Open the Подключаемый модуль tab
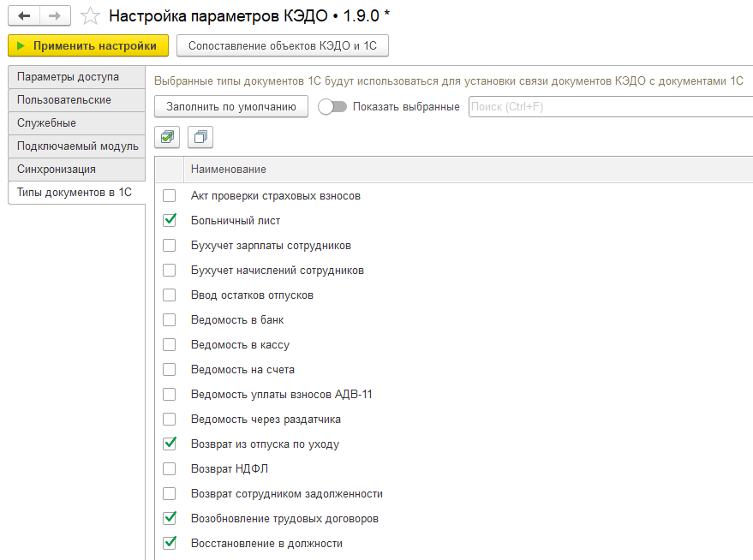The height and width of the screenshot is (560, 753). coord(77,146)
